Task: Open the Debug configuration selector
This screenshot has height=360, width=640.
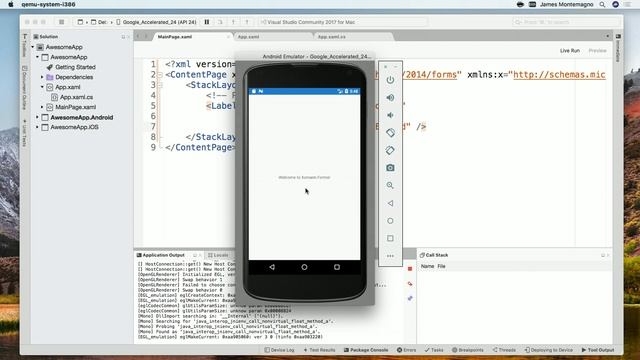Action: (x=98, y=22)
